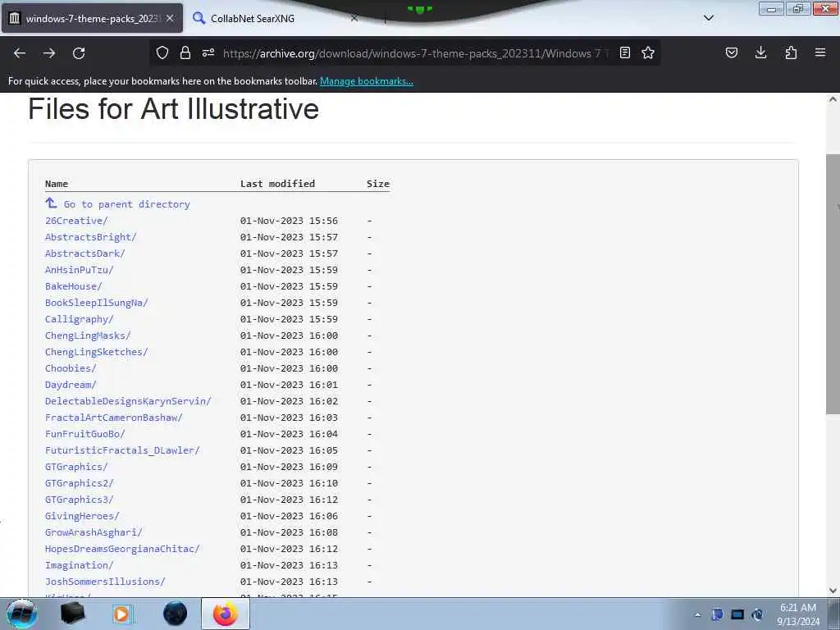Open the network monitor tray icon
Viewport: 840px width, 630px height.
(737, 614)
